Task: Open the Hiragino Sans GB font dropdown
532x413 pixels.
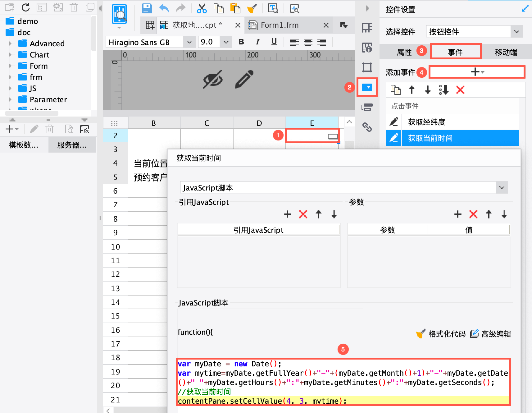Action: 189,42
